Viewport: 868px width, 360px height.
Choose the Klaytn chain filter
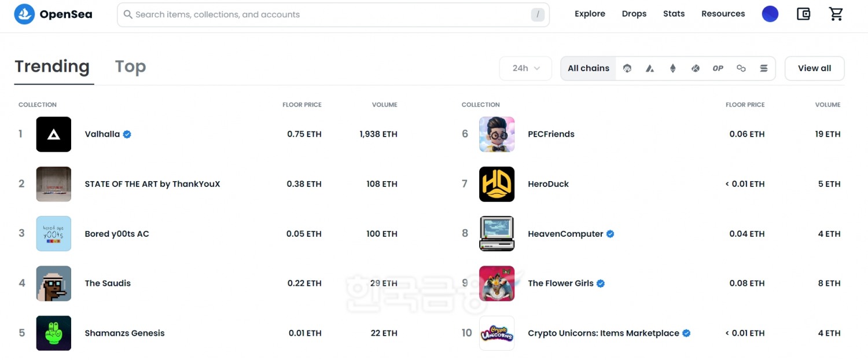696,68
